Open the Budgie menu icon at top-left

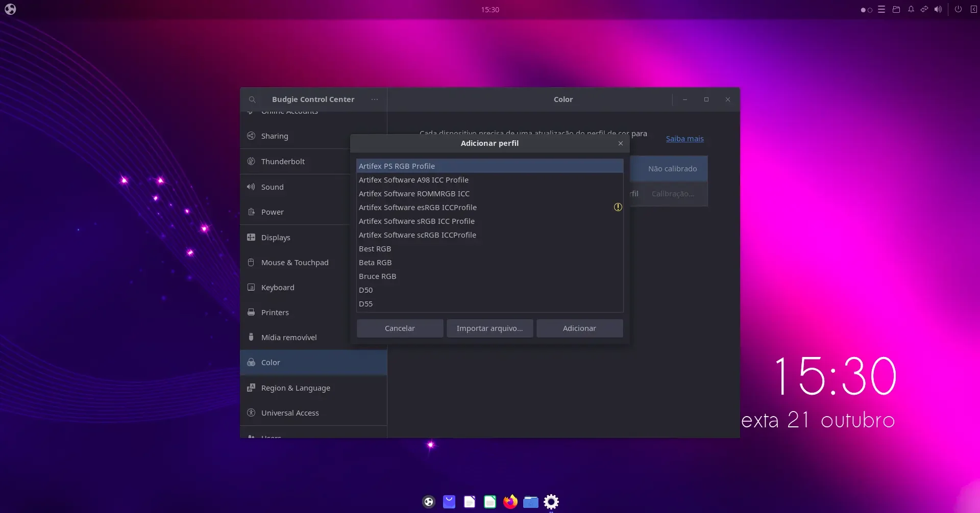coord(10,9)
